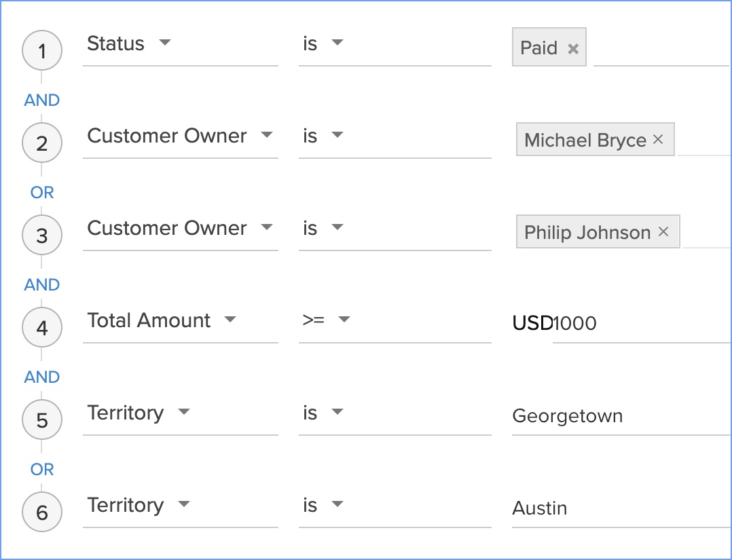Image resolution: width=732 pixels, height=560 pixels.
Task: Click the USD 1000 amount field
Action: coord(638,324)
